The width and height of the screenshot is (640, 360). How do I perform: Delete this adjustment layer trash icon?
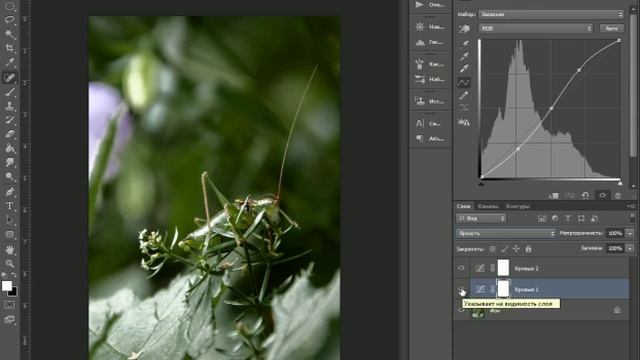[618, 196]
